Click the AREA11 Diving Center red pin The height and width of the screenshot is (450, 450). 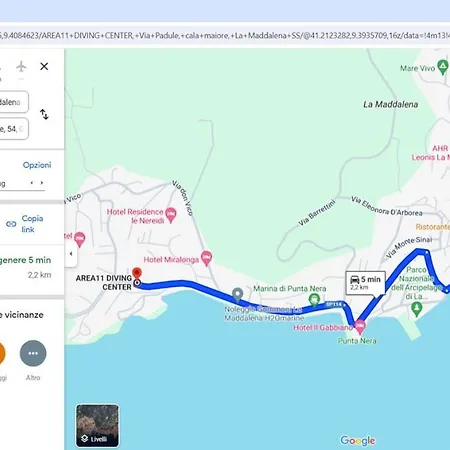click(137, 274)
